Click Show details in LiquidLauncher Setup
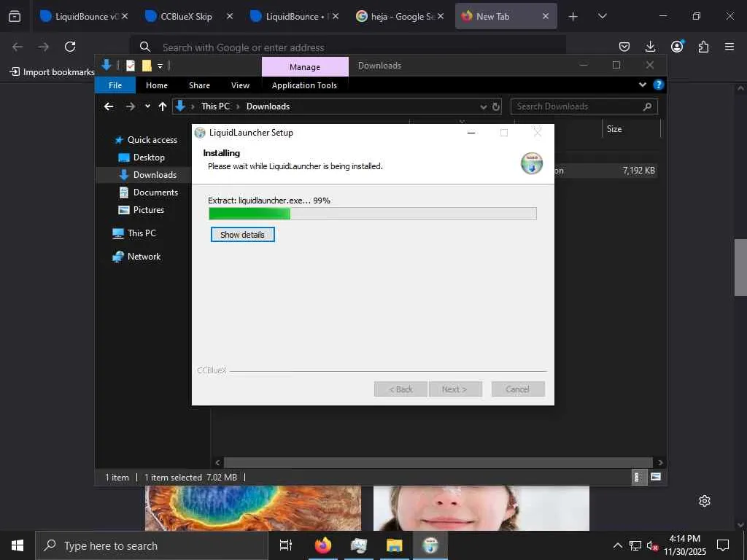The height and width of the screenshot is (560, 747). (242, 234)
